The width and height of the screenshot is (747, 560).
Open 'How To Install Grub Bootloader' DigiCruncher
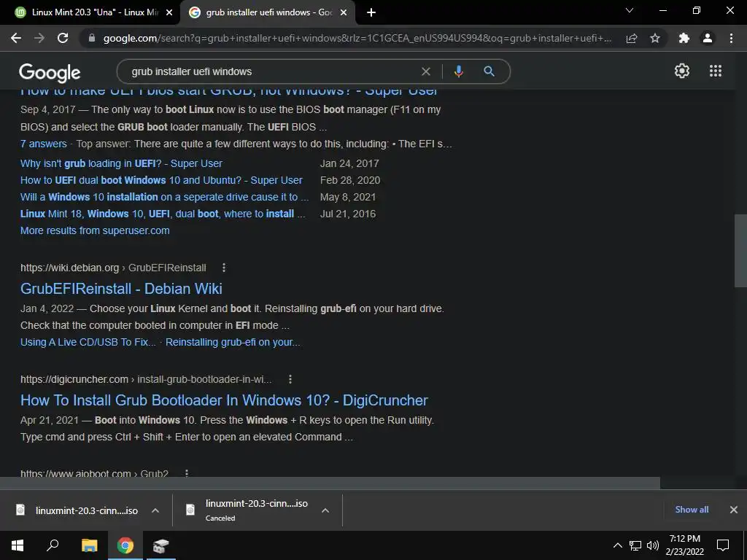pos(224,400)
